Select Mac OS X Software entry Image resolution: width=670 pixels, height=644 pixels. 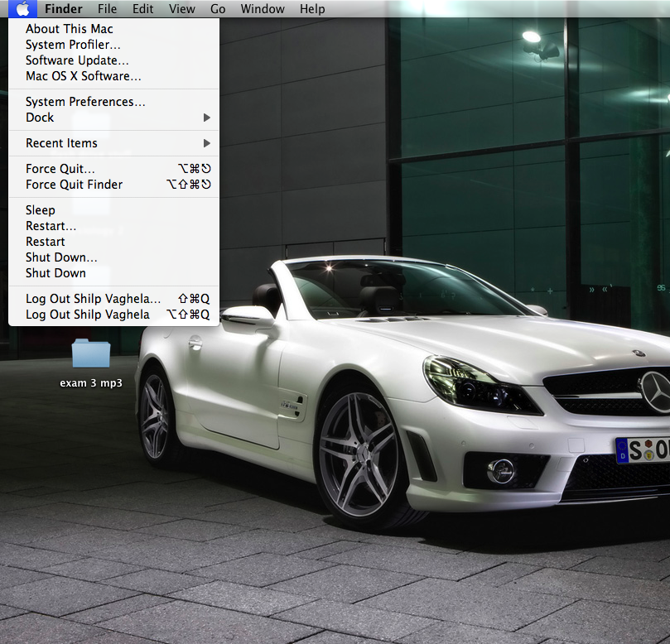83,76
